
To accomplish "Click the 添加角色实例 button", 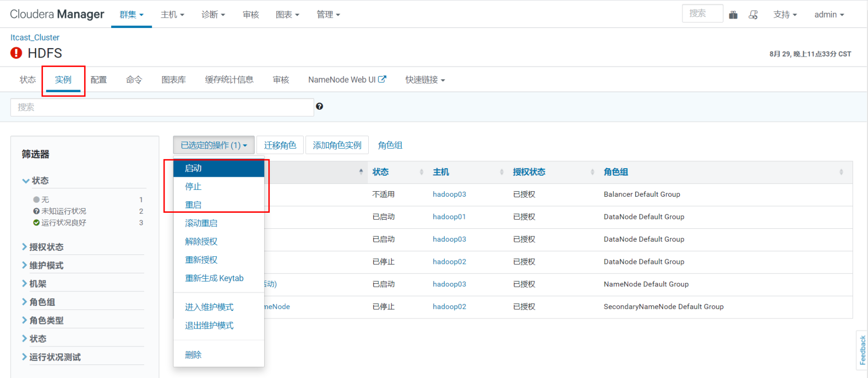I will click(x=337, y=145).
